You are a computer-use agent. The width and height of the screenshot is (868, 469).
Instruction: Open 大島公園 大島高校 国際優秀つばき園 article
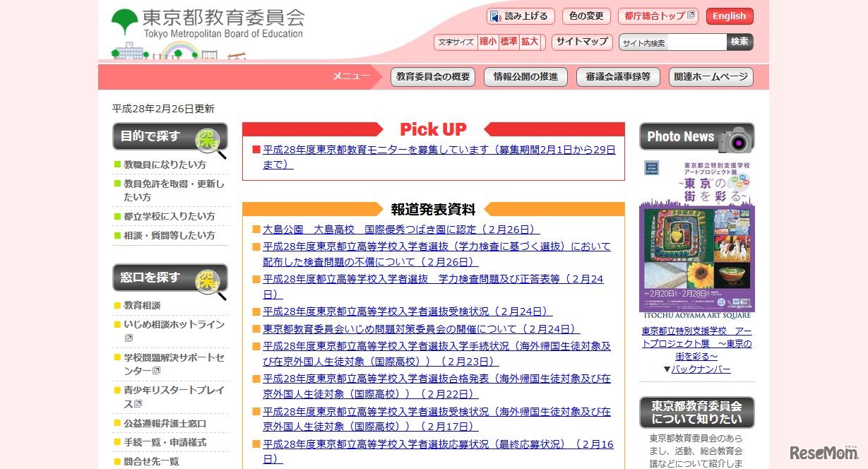[x=401, y=230]
